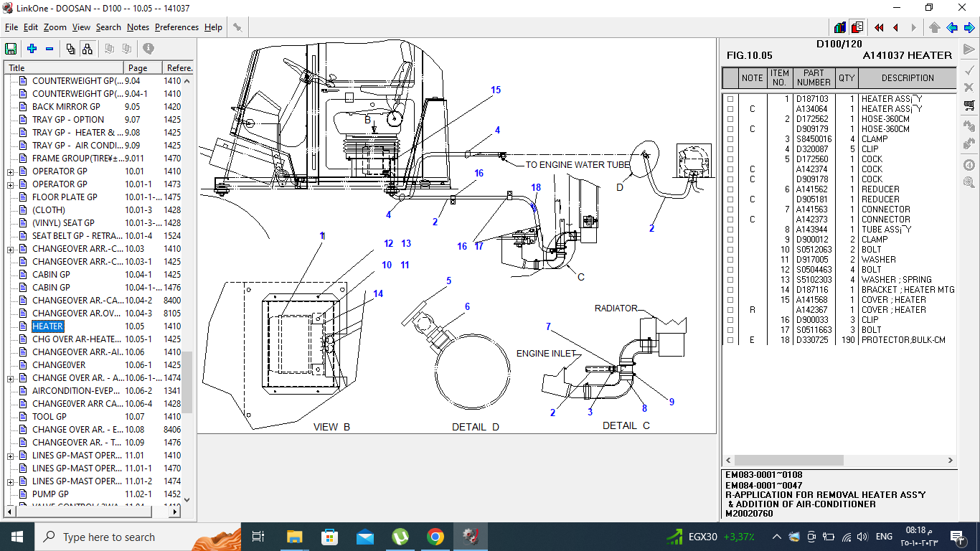
Task: Click the DESCRIPTION column header in parts list
Action: tap(908, 77)
